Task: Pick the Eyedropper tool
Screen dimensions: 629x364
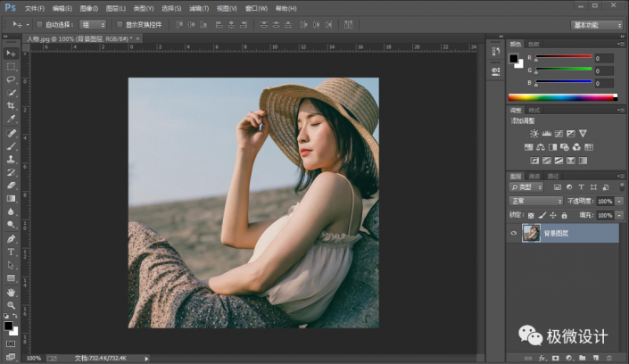Action: point(12,119)
